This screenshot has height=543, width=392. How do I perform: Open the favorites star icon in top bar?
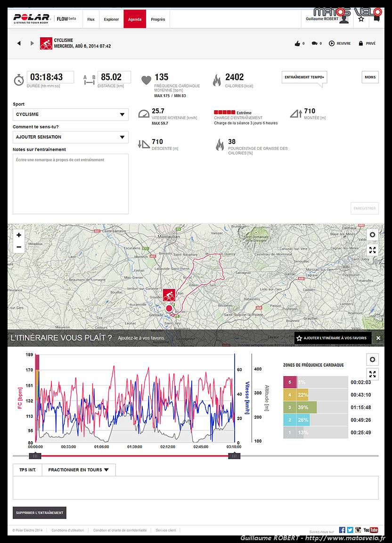(x=361, y=19)
